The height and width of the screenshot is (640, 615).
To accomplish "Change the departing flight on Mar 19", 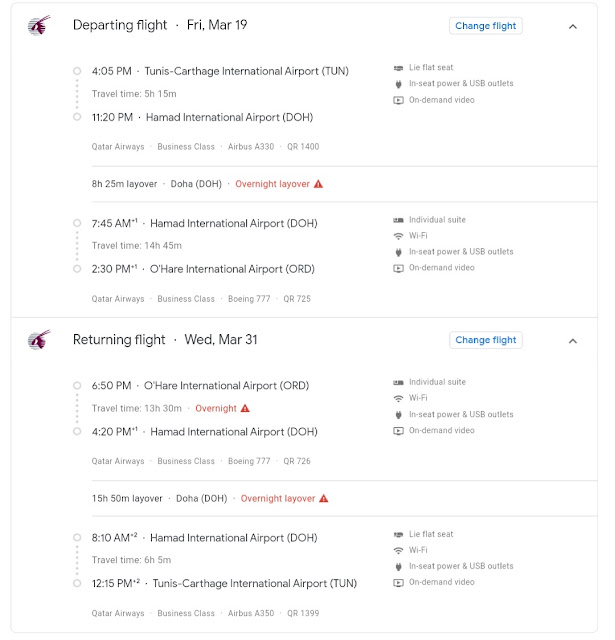I will (x=486, y=26).
